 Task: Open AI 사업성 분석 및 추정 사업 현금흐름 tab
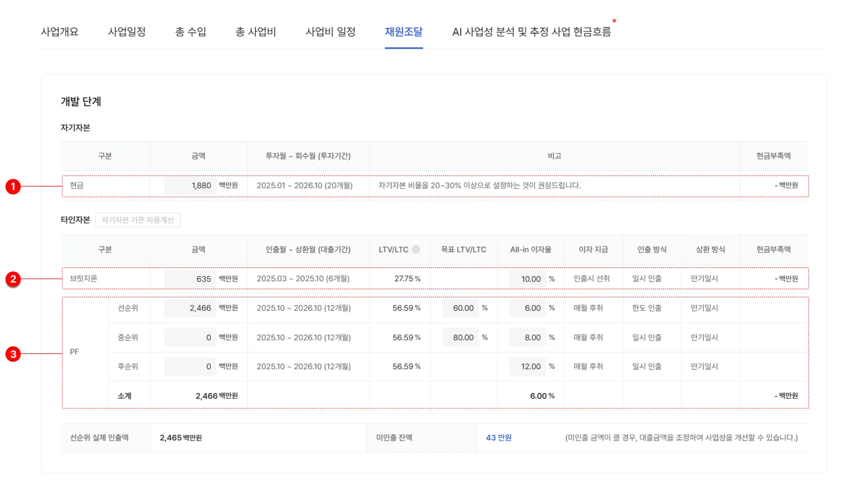click(x=531, y=32)
